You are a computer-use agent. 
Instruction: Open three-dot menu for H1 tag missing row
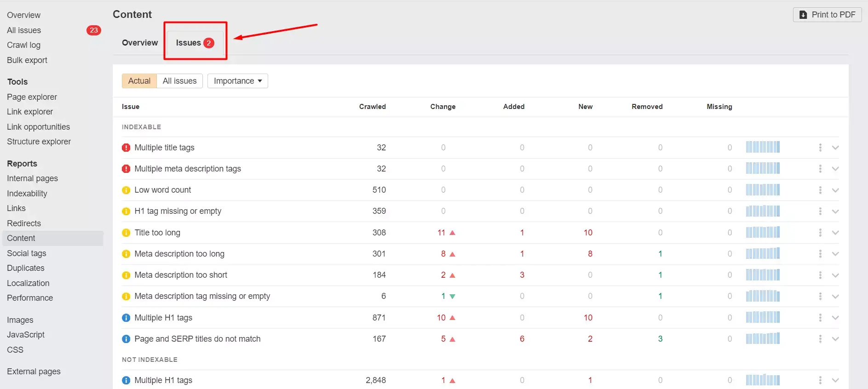click(820, 211)
